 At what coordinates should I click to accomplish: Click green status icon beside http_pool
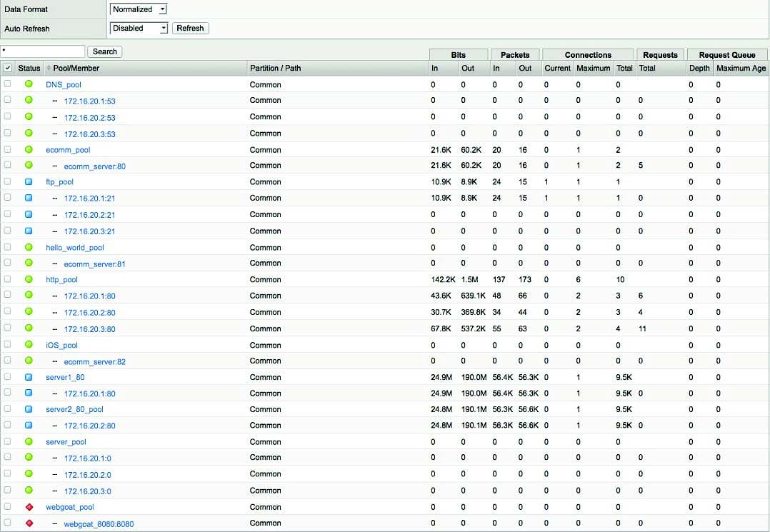29,279
